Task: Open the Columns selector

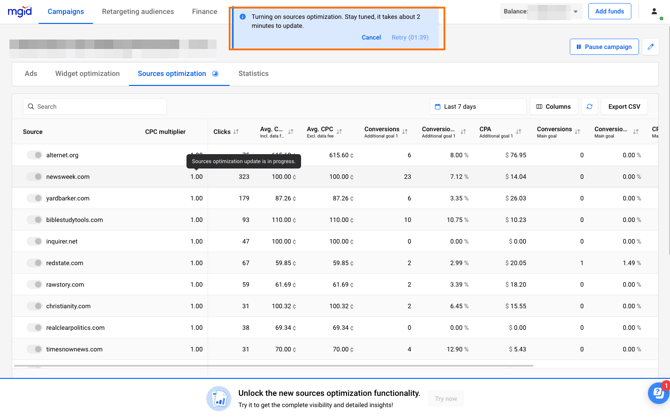Action: 553,107
